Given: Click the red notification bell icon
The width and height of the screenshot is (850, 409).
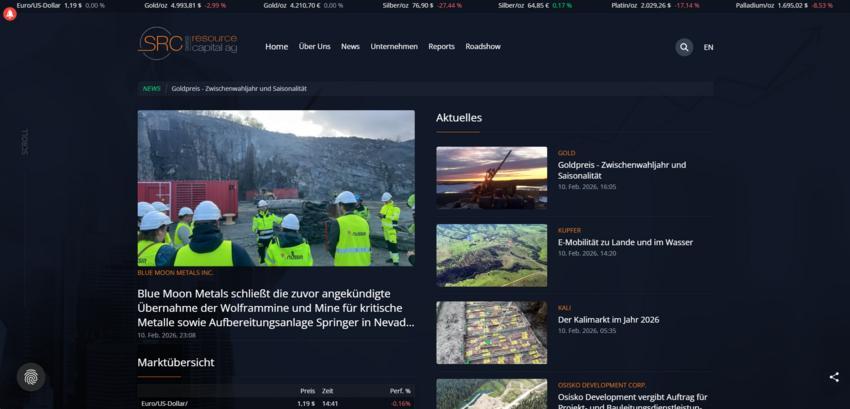Looking at the screenshot, I should click(11, 14).
